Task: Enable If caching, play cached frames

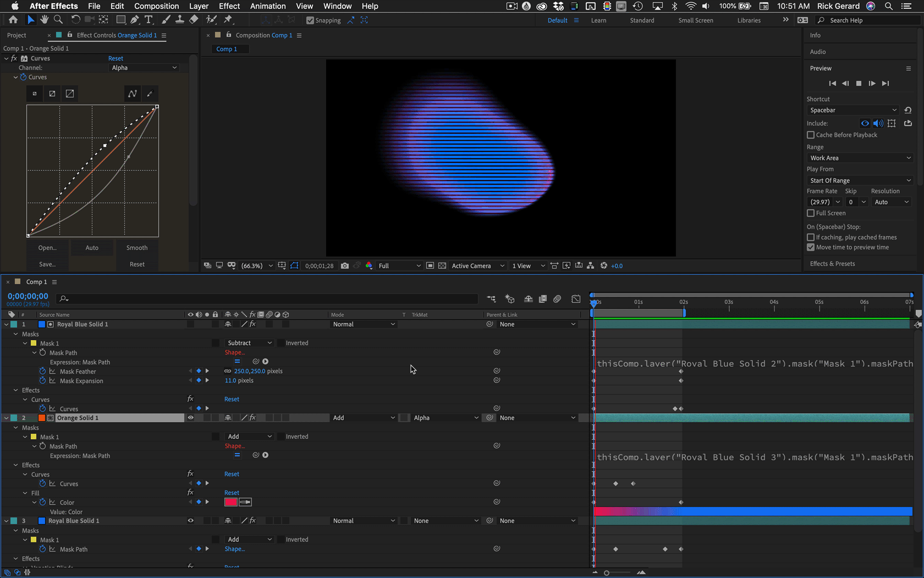Action: 811,237
